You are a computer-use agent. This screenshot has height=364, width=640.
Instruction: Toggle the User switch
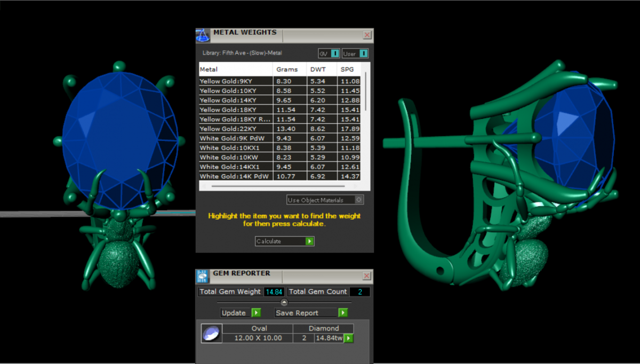363,53
